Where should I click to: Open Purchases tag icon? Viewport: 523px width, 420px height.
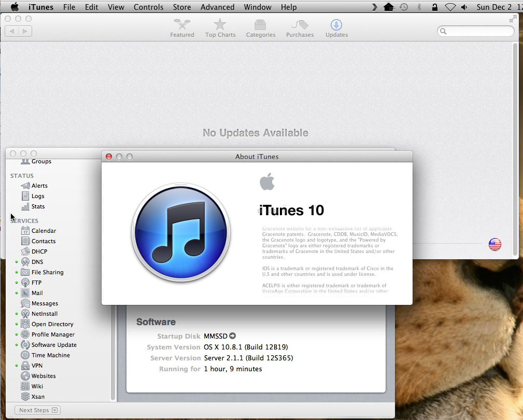click(300, 28)
